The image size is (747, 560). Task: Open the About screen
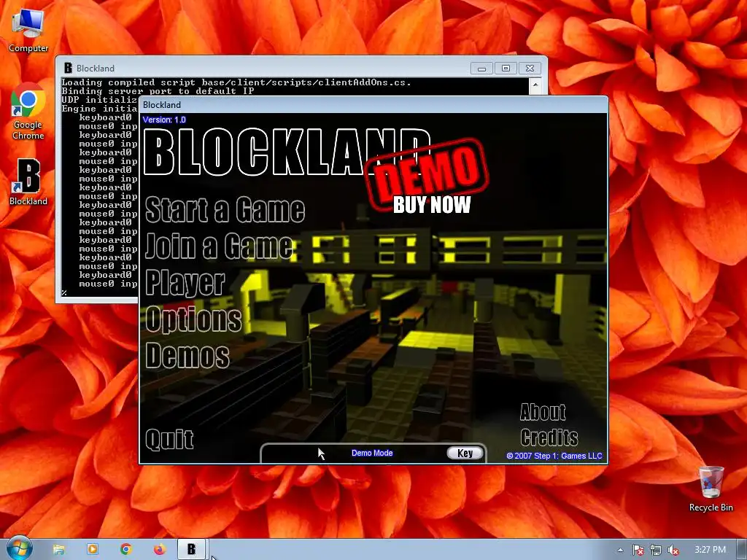point(543,412)
